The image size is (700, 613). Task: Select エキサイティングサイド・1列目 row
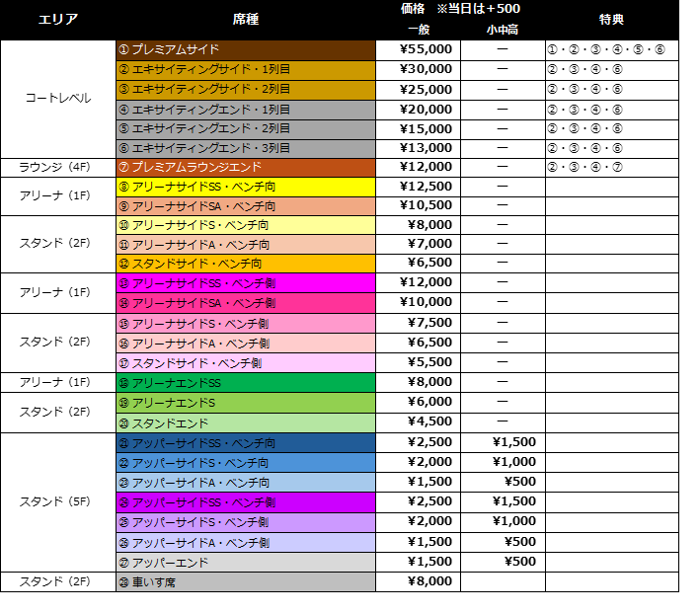click(x=246, y=70)
